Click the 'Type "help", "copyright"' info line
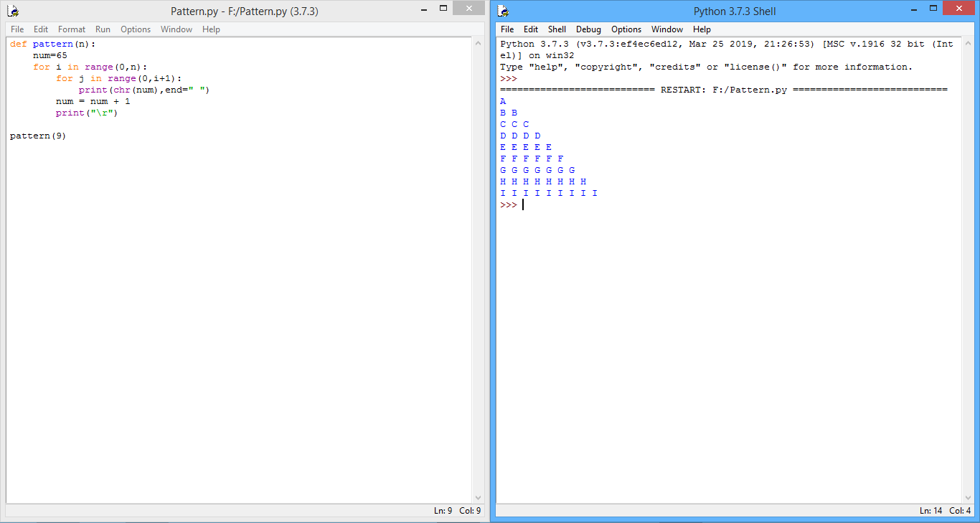Screen dimensions: 980x523 707,67
